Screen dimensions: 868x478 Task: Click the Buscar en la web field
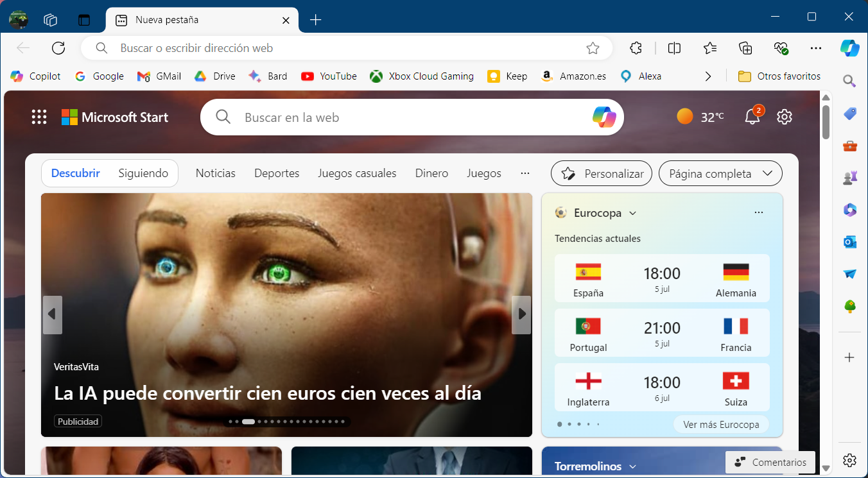coord(411,117)
